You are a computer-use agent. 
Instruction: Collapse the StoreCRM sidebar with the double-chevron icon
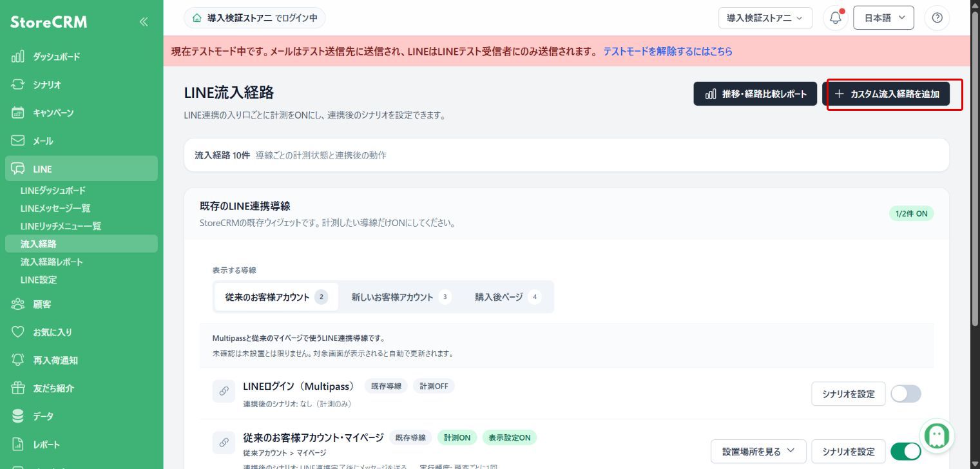coord(143,22)
